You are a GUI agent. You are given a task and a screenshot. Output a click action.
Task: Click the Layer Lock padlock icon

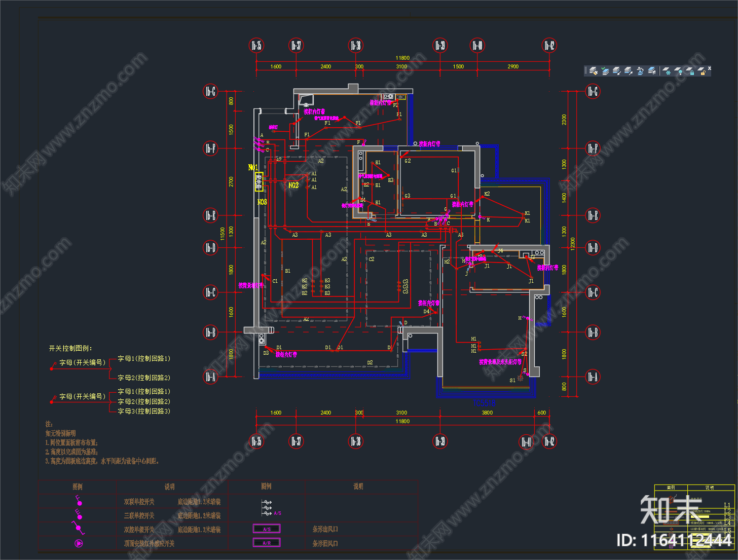point(690,71)
